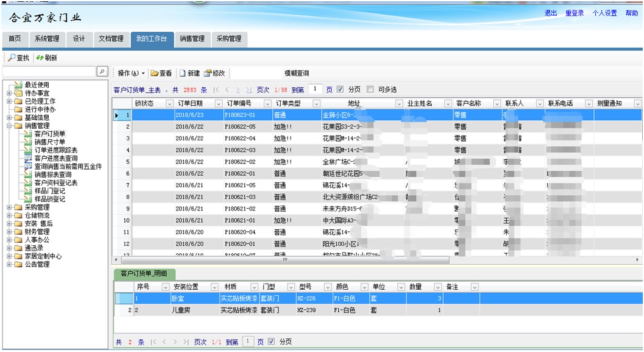Viewport: 644px width, 352px height.
Task: Open the 订单日期 column filter dropdown
Action: pos(216,104)
